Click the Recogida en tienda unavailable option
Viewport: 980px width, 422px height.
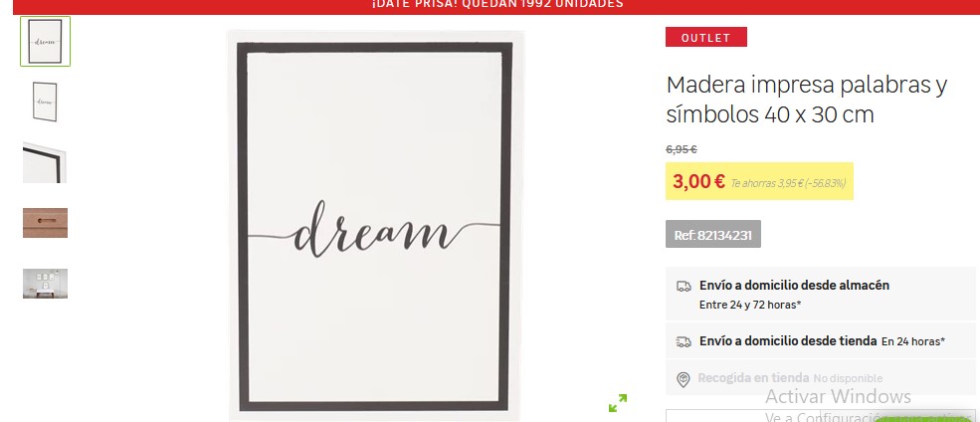[820, 377]
